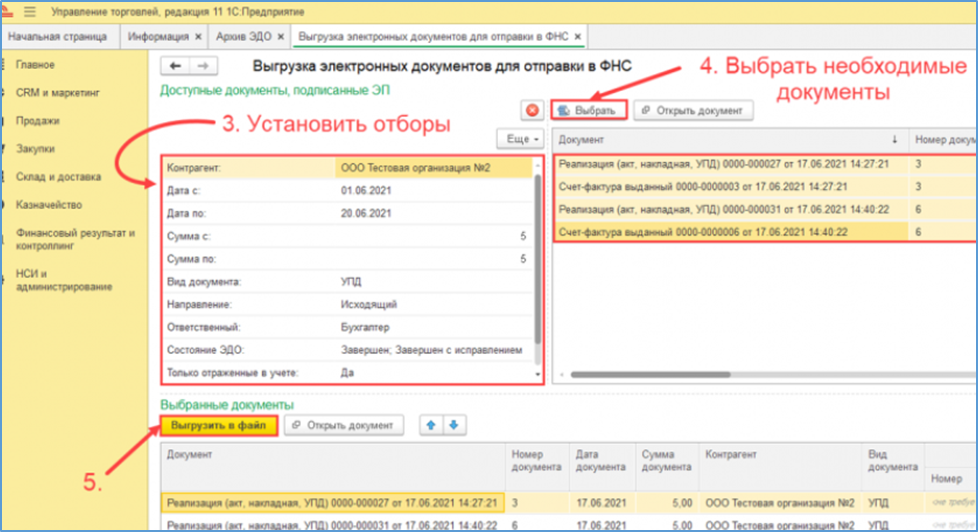Click Дата по value 20.06.2021
Viewport: 978px width, 532px height.
coord(366,213)
